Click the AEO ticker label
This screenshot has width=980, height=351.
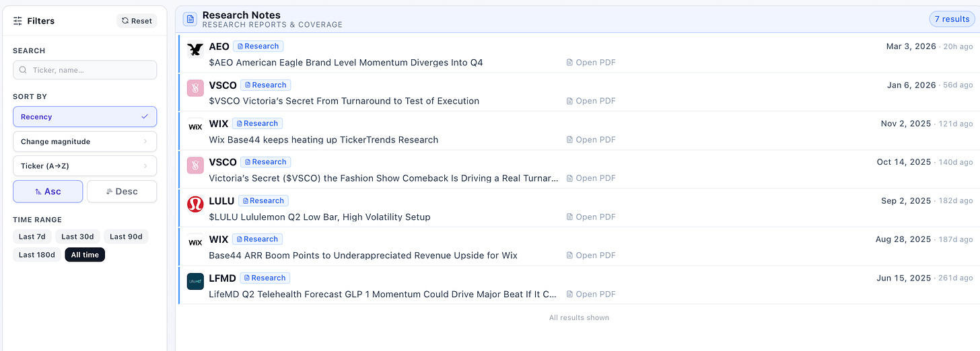click(219, 46)
